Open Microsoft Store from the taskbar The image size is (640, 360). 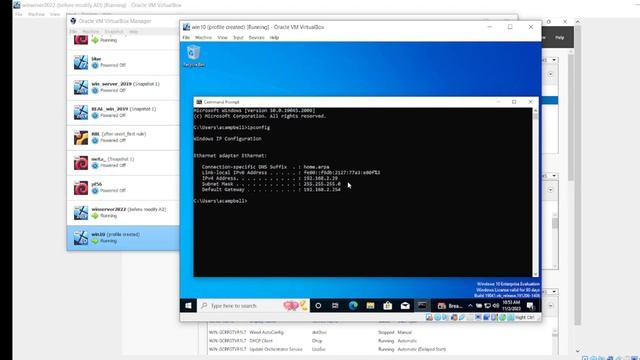(388, 306)
